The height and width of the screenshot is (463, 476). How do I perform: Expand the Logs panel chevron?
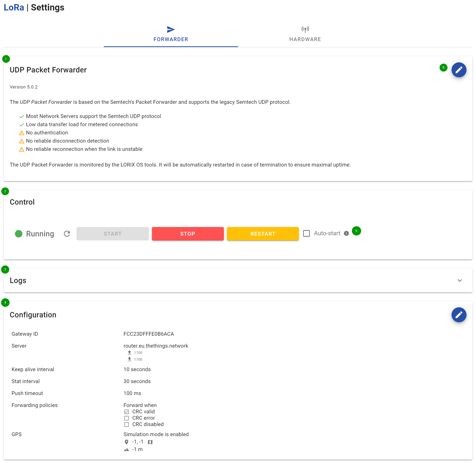click(459, 280)
